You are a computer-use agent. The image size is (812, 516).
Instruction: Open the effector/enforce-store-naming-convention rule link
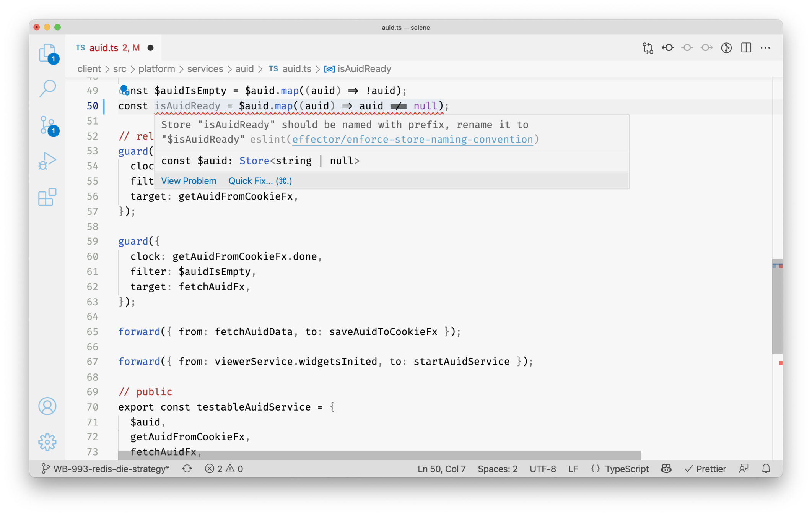[x=412, y=140]
